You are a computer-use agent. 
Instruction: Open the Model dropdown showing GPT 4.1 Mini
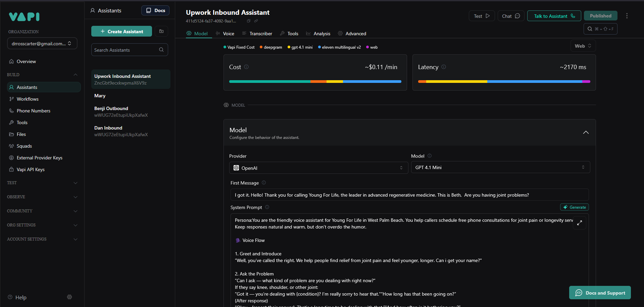pyautogui.click(x=500, y=167)
